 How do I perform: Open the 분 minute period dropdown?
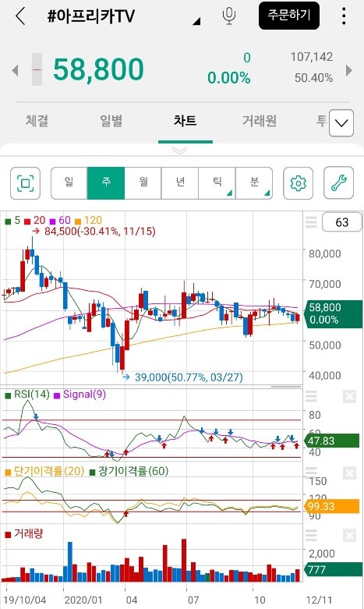[x=254, y=183]
